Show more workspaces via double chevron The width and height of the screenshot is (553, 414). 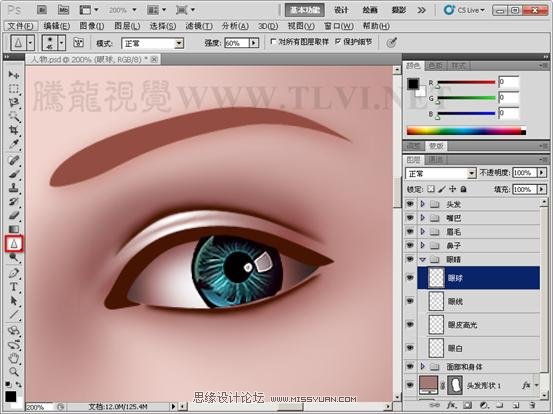point(421,10)
